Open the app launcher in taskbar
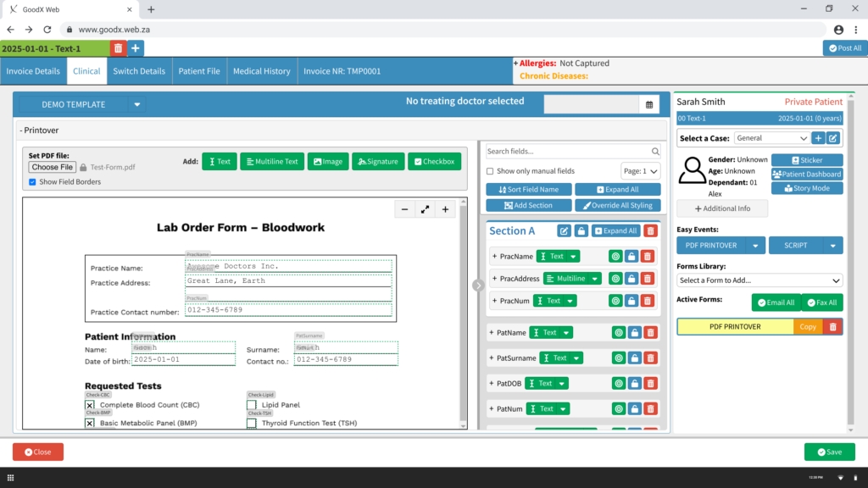 [10, 478]
